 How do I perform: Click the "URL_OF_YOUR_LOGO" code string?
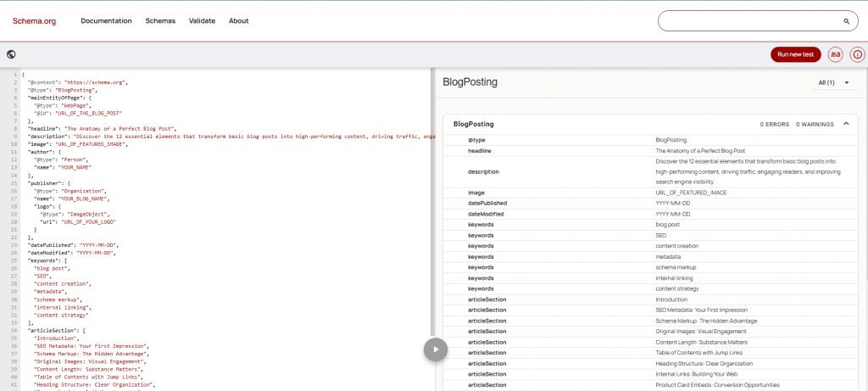click(88, 221)
